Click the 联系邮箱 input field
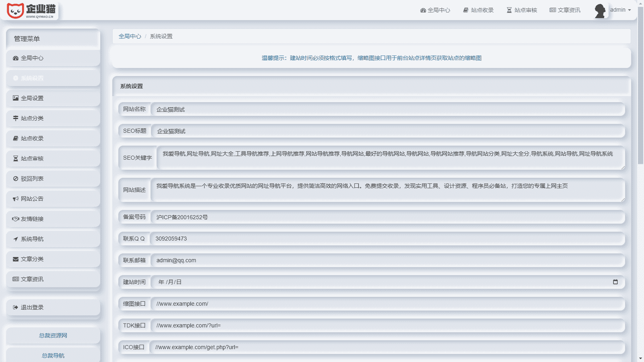The height and width of the screenshot is (362, 644). [x=388, y=261]
